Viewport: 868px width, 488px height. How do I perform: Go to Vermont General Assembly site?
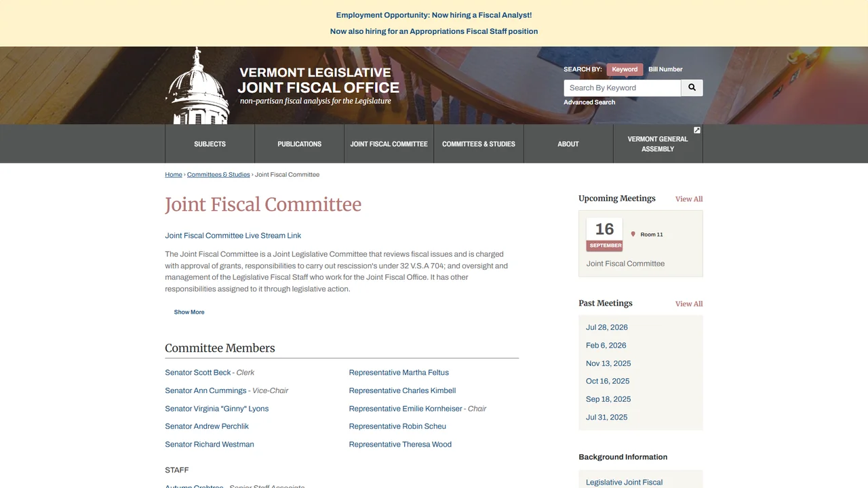pyautogui.click(x=658, y=144)
